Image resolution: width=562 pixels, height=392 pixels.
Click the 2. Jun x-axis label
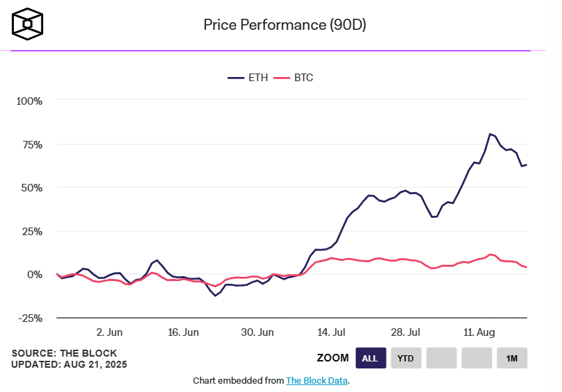(110, 332)
